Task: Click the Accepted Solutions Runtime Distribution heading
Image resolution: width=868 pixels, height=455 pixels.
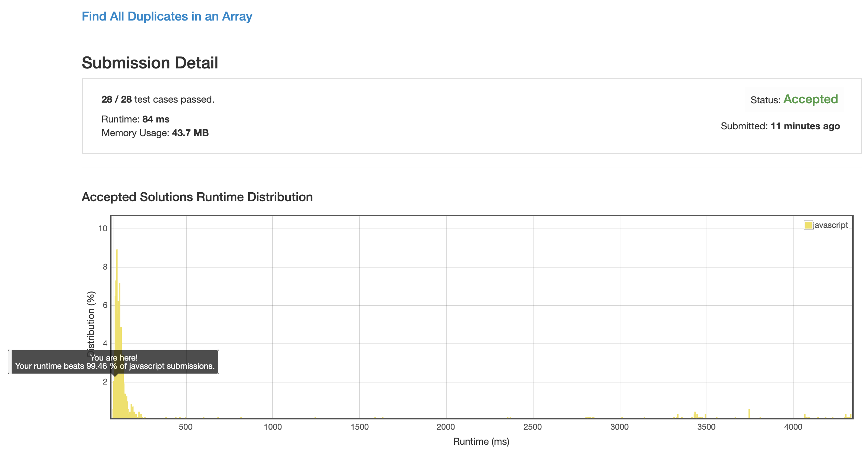Action: (x=197, y=197)
